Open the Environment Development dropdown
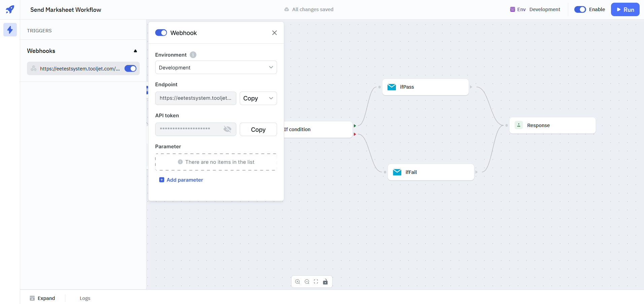 (x=216, y=67)
